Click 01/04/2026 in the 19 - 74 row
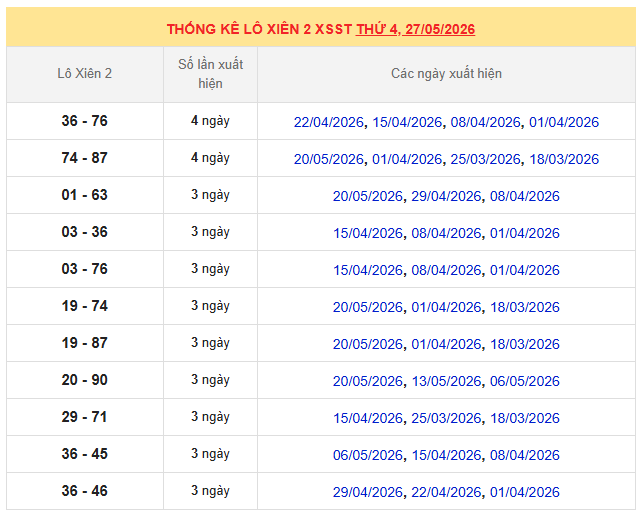644x519 pixels. click(x=446, y=307)
